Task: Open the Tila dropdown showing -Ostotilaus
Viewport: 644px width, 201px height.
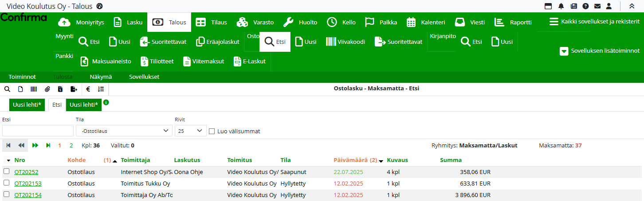Action: (x=124, y=131)
